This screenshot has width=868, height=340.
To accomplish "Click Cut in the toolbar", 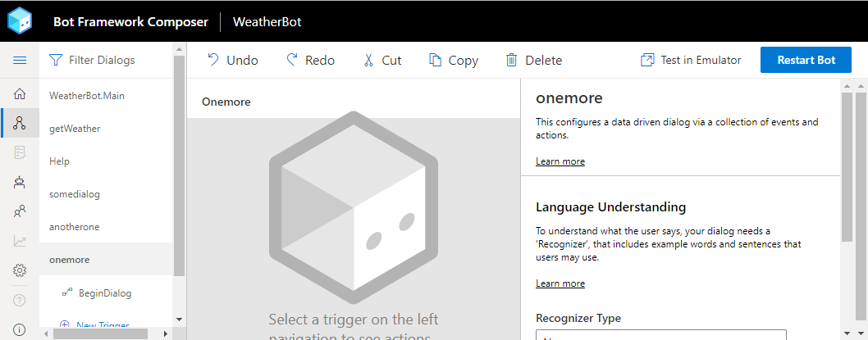I will pos(382,61).
